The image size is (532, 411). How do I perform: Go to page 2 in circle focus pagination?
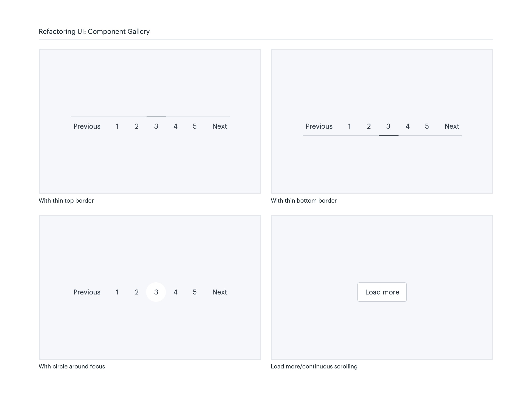click(137, 292)
